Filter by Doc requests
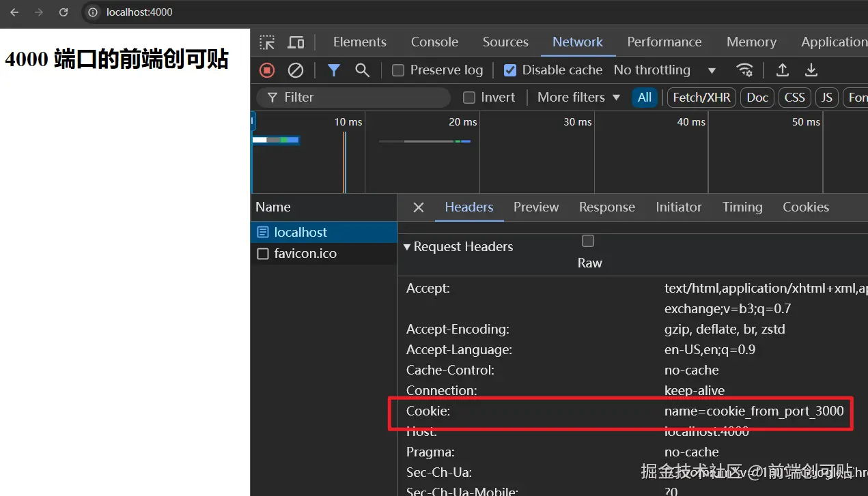The height and width of the screenshot is (496, 868). 757,98
